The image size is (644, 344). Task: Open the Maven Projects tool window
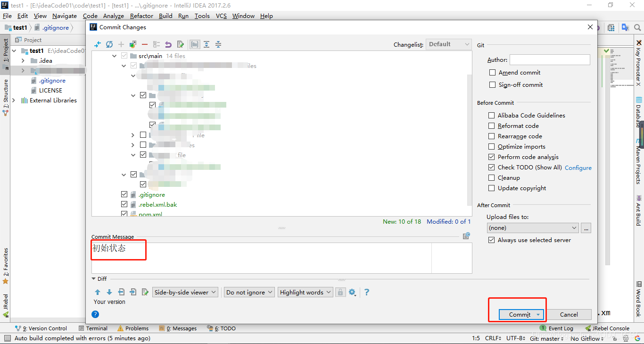(x=639, y=161)
